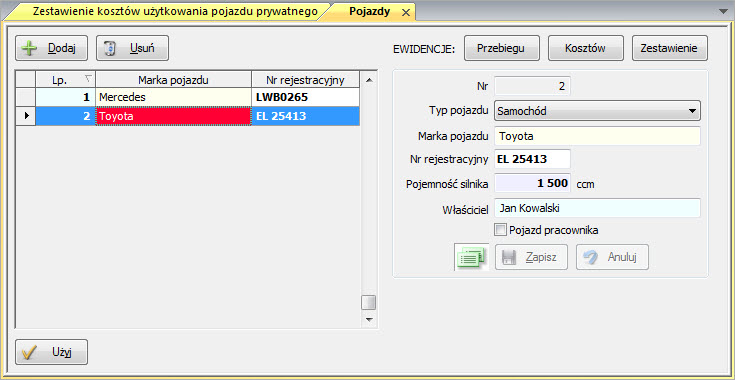This screenshot has width=735, height=380.
Task: Click the Dodaj button to add vehicle
Action: coord(52,48)
